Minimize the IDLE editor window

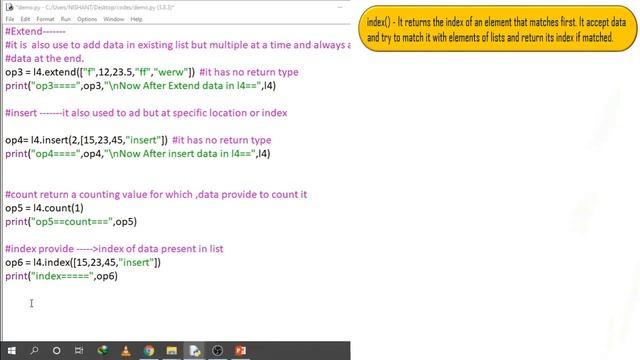[340, 7]
